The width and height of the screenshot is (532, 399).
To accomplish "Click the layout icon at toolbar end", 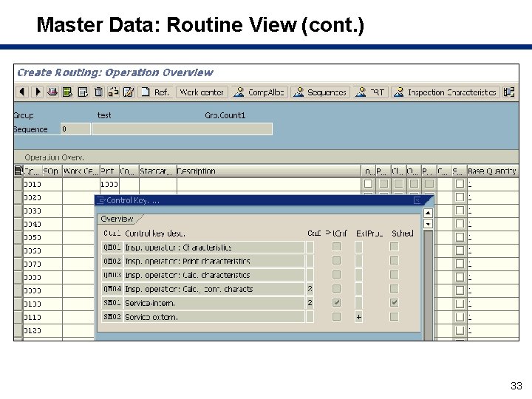I will point(509,92).
